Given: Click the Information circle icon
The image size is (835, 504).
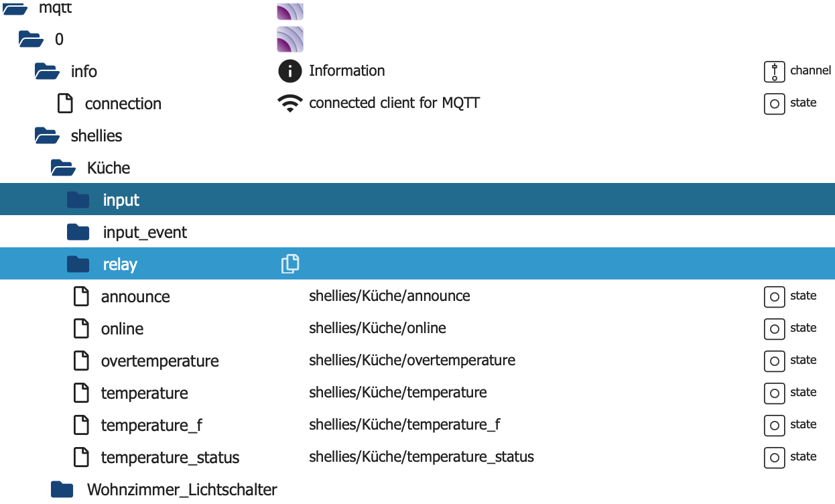Looking at the screenshot, I should [290, 71].
